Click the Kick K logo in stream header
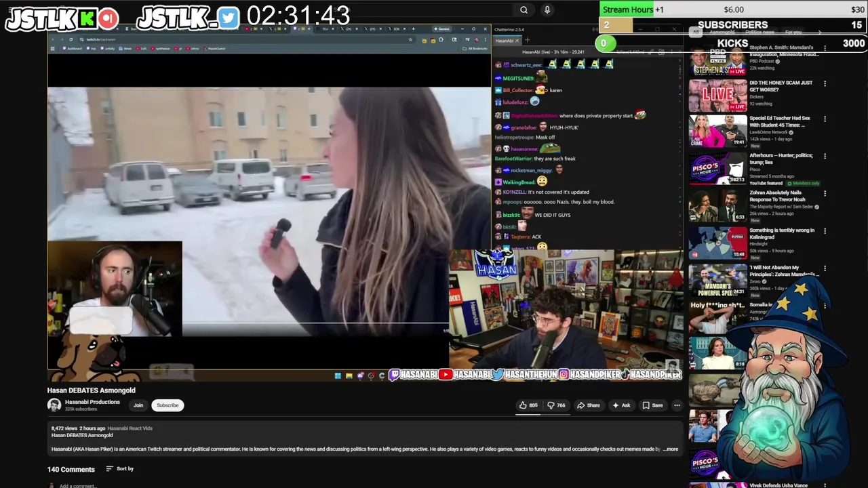Viewport: 868px width, 488px height. tap(87, 20)
